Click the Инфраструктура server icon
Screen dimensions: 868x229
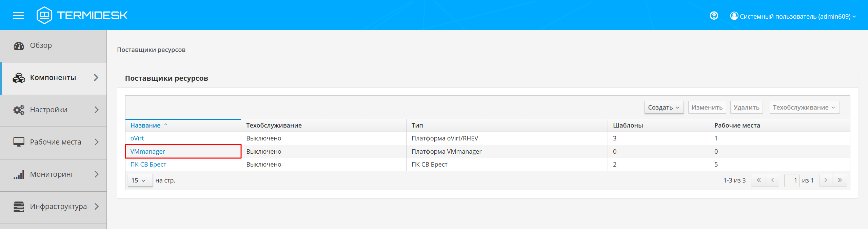pos(19,207)
